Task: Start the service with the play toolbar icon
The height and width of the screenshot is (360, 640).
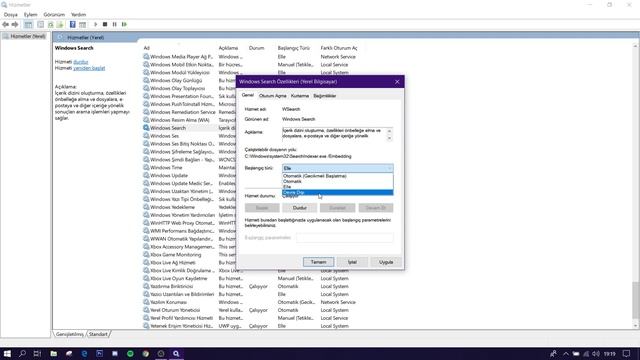Action: (96, 24)
